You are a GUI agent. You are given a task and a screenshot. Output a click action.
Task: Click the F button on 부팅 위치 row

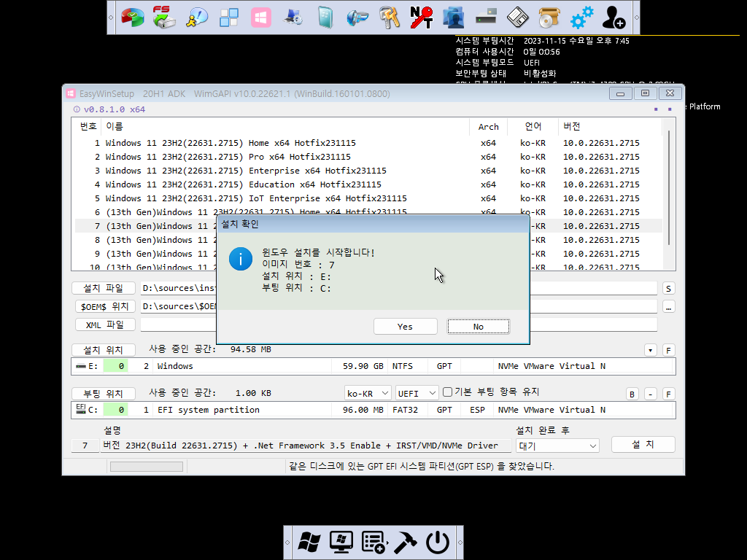(668, 394)
